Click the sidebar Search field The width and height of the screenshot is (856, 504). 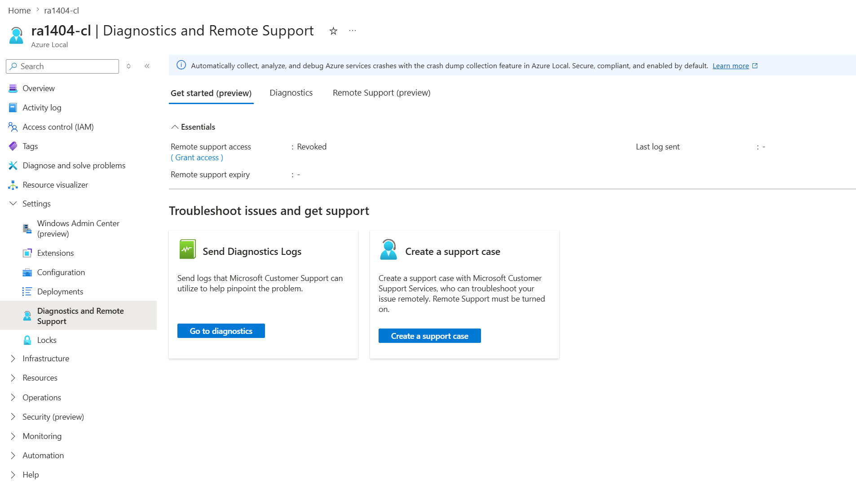pyautogui.click(x=62, y=66)
